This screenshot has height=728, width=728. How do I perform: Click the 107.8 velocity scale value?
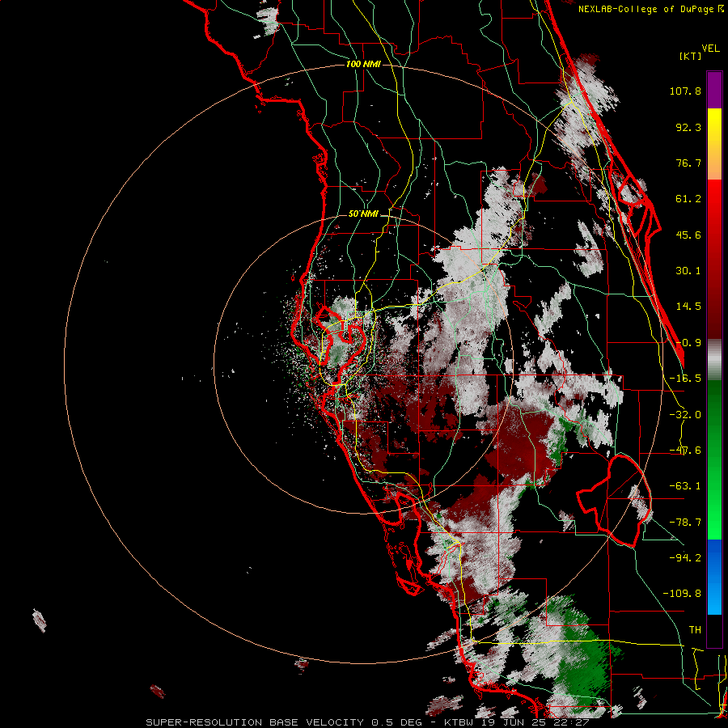685,91
